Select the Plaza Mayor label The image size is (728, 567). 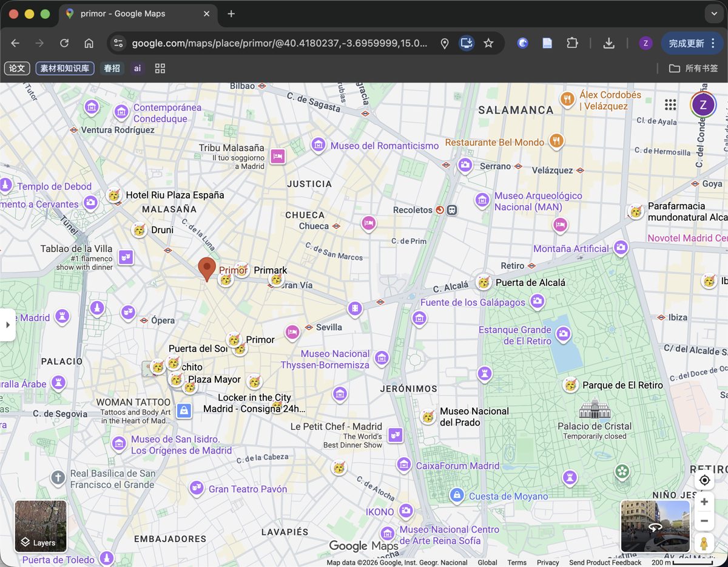coord(214,379)
